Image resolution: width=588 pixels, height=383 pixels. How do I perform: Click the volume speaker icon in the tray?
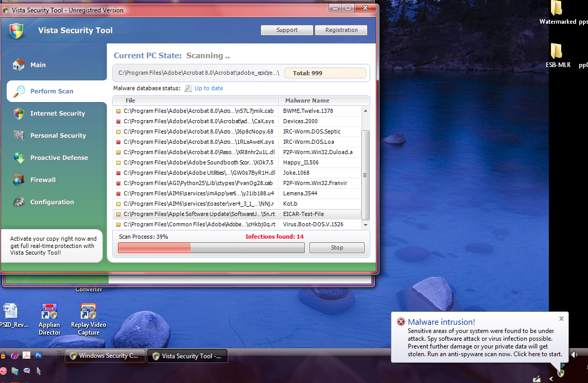(x=574, y=355)
